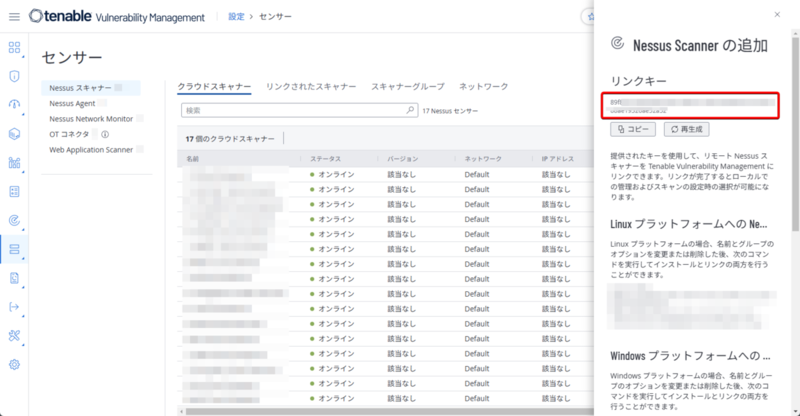This screenshot has width=800, height=416.
Task: Open the settings gear icon in sidebar
Action: (x=14, y=364)
